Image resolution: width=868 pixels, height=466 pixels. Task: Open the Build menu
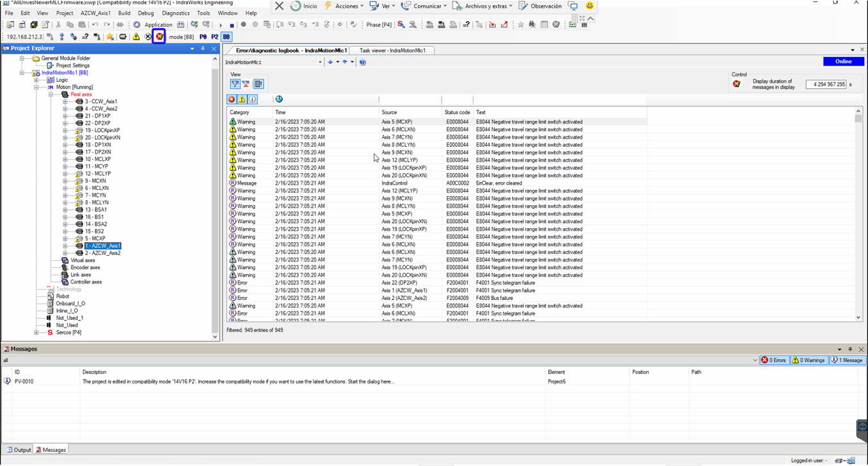(x=124, y=13)
